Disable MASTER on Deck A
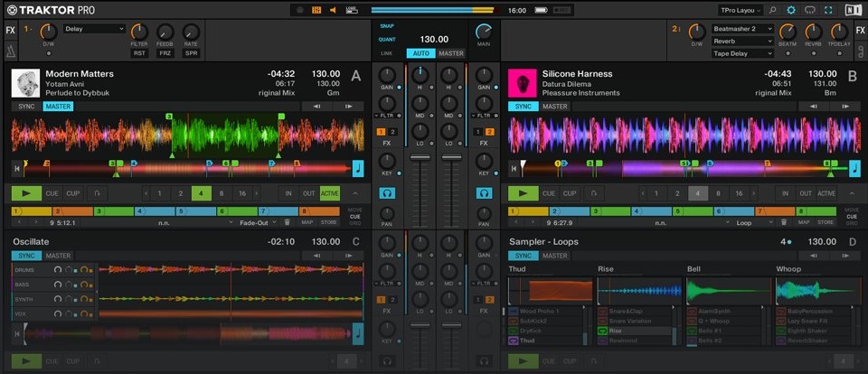Image resolution: width=868 pixels, height=374 pixels. coord(58,107)
